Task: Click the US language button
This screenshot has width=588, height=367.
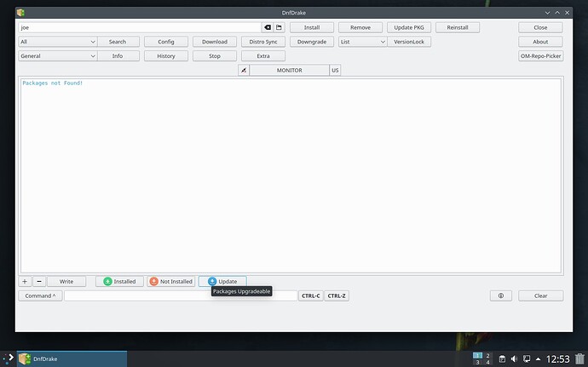Action: [335, 70]
